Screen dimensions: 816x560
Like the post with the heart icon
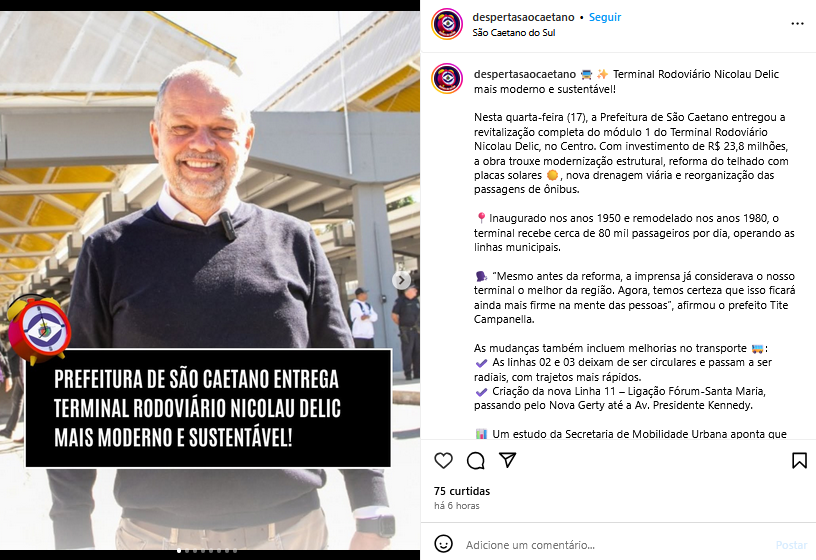coord(443,461)
